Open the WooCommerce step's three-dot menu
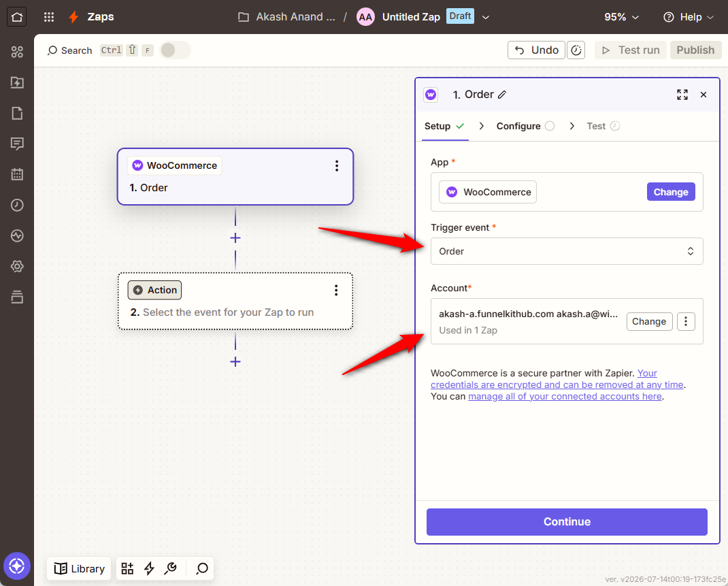The image size is (728, 586). coord(337,166)
